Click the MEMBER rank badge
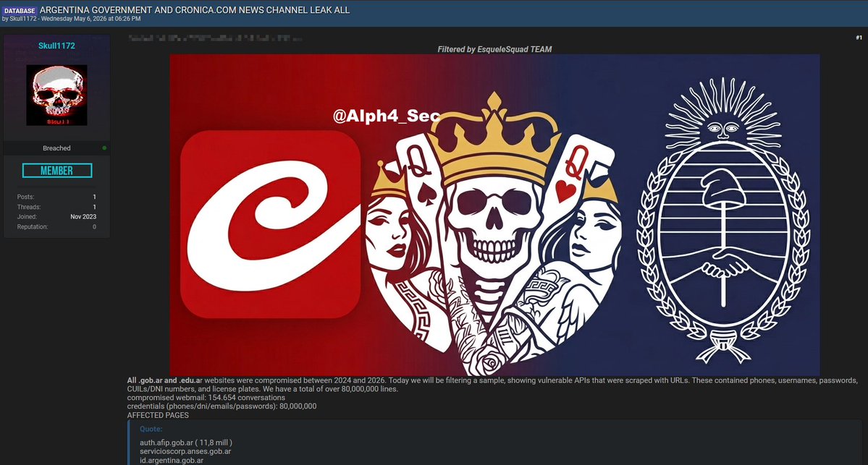Image resolution: width=868 pixels, height=465 pixels. click(57, 170)
